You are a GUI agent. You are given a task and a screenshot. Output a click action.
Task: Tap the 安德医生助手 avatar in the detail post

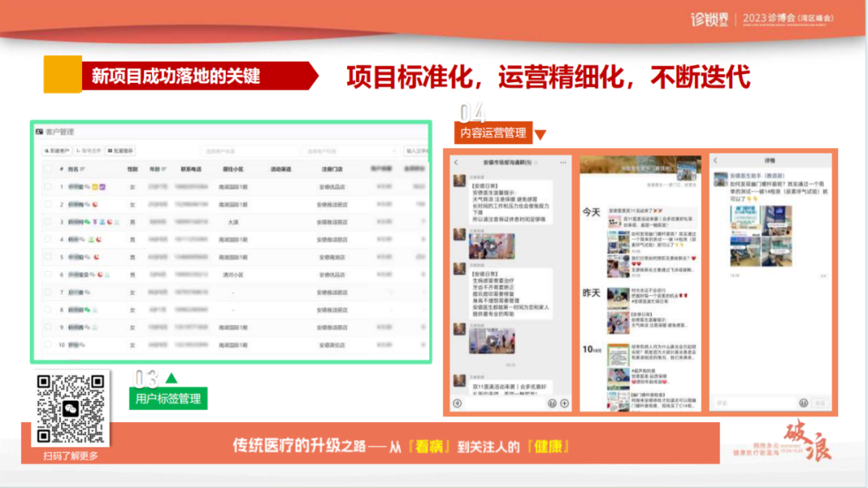point(720,179)
